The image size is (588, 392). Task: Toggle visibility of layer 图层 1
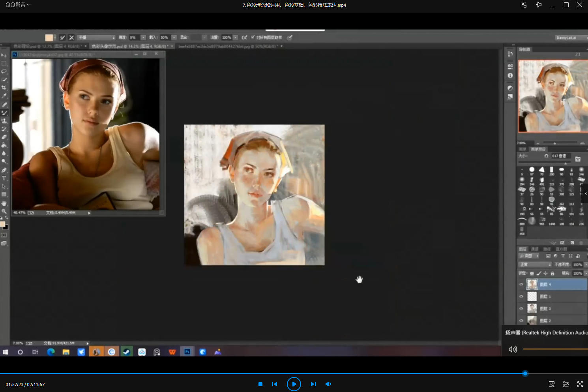(521, 296)
